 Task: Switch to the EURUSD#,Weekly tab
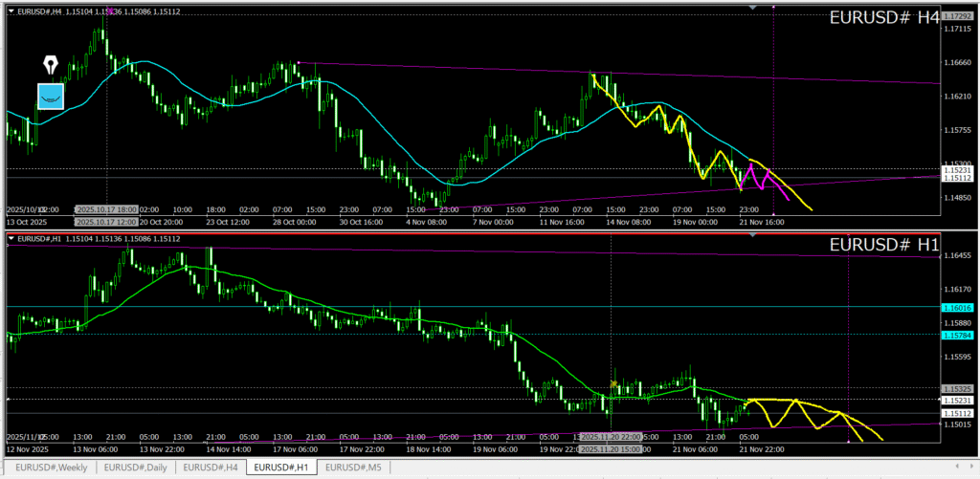51,468
